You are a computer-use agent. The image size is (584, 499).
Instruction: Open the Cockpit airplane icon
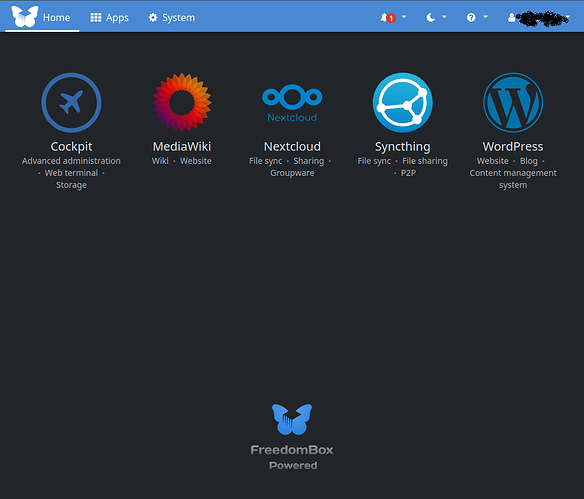tap(71, 103)
